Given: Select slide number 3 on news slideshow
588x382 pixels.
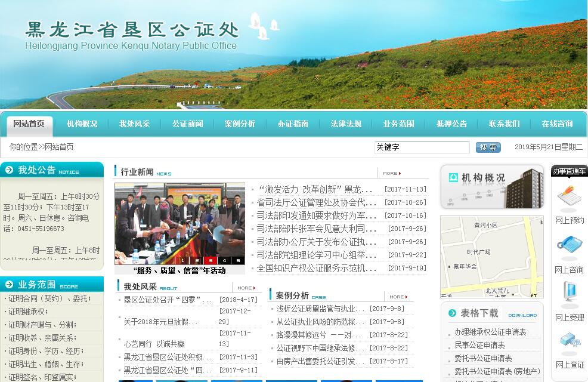Looking at the screenshot, I should [211, 260].
